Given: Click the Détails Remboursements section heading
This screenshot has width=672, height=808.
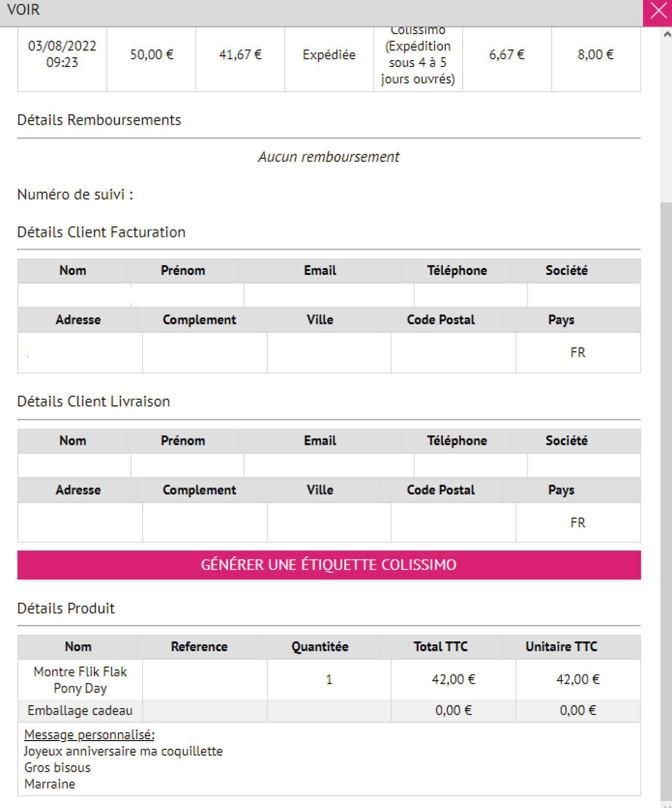Looking at the screenshot, I should (x=99, y=120).
